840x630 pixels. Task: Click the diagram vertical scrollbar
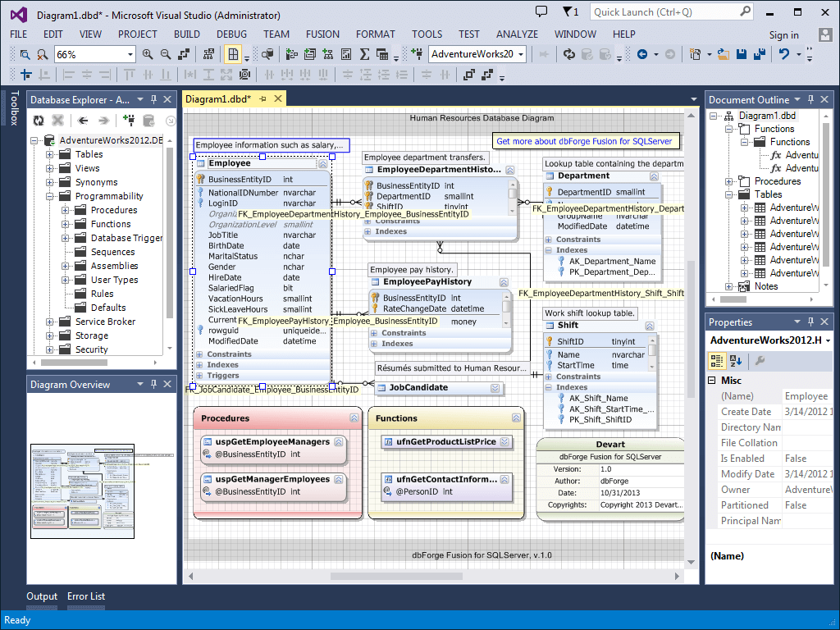click(691, 330)
